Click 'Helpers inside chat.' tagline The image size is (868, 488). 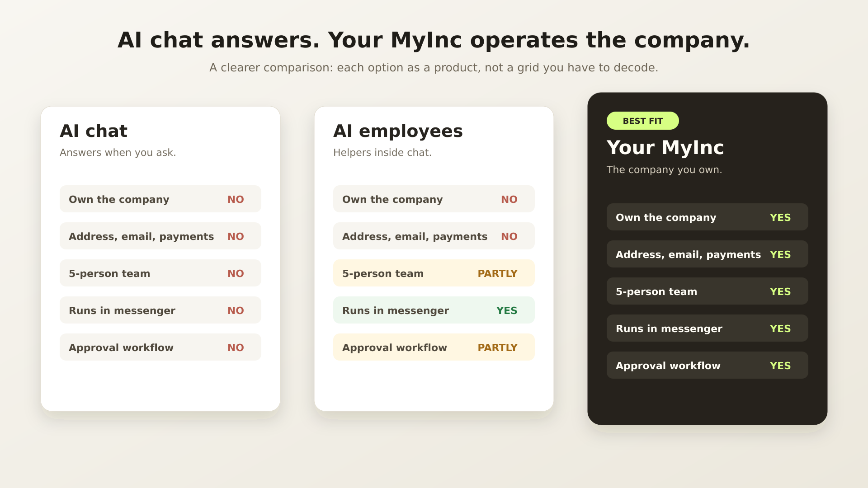(382, 153)
